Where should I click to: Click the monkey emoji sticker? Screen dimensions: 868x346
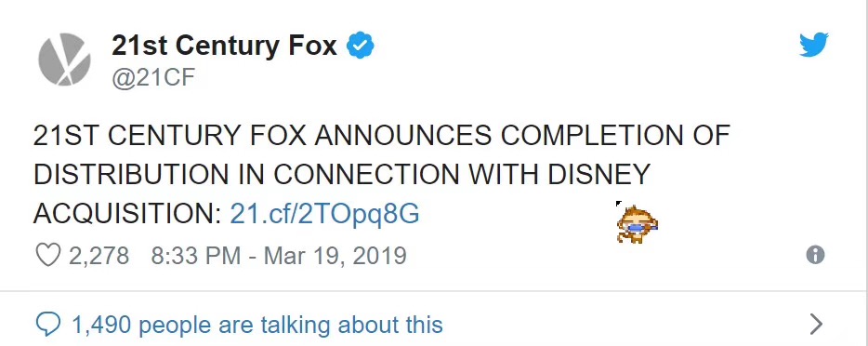(637, 223)
